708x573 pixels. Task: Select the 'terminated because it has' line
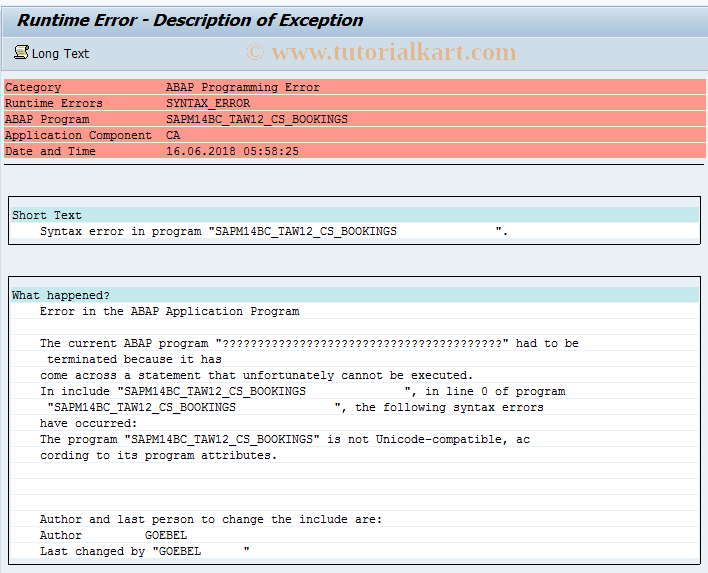pyautogui.click(x=134, y=359)
